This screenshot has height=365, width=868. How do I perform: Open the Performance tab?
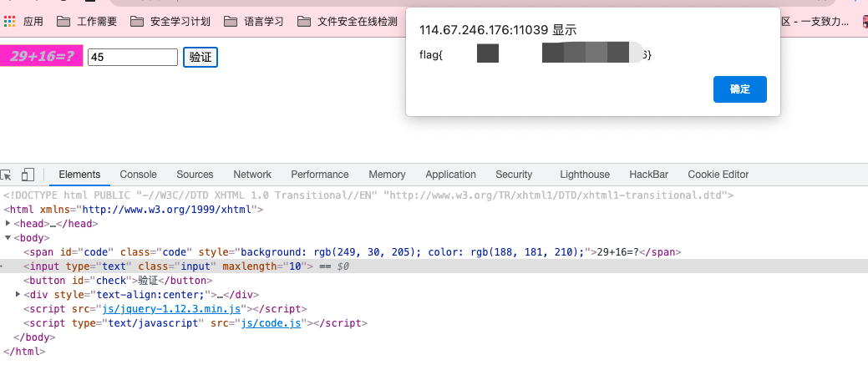point(320,175)
